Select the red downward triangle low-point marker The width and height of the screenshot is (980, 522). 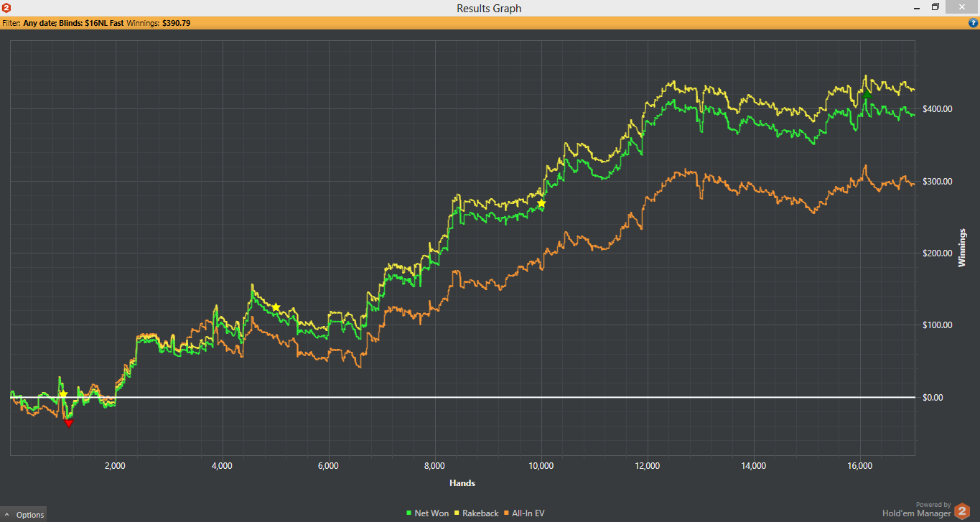69,423
